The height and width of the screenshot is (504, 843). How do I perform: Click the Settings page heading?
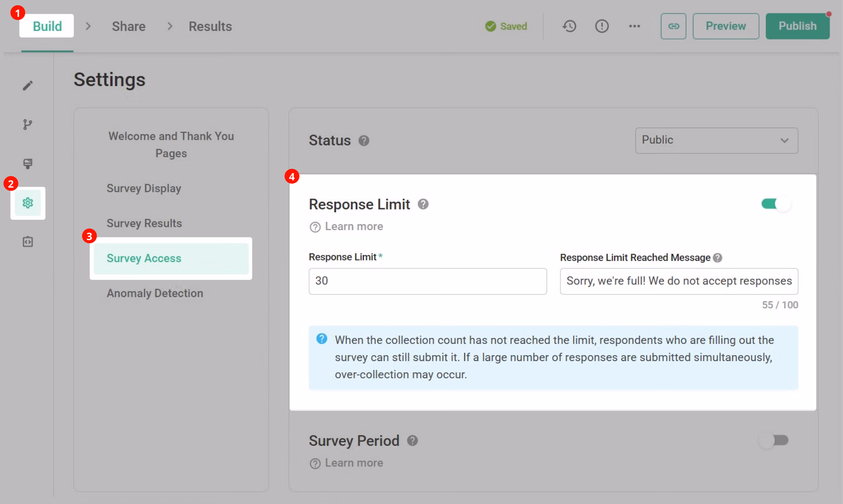110,80
